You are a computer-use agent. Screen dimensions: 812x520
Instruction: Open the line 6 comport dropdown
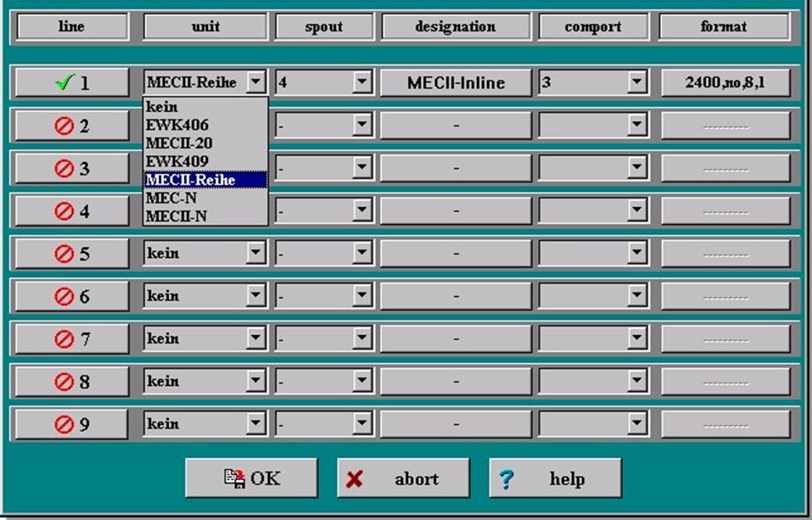[x=636, y=296]
